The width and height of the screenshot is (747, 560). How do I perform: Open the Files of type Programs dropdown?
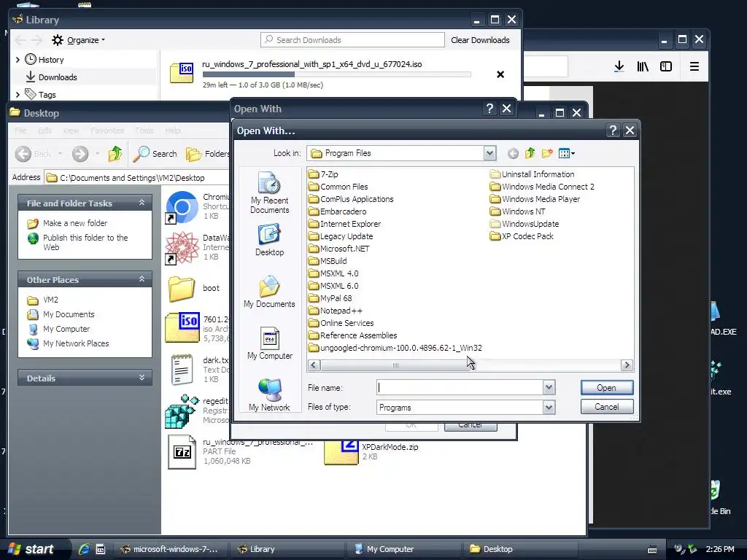point(549,408)
